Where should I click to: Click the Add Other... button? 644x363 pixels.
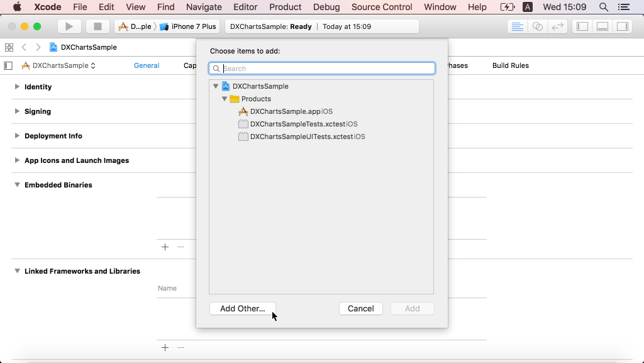coord(242,308)
